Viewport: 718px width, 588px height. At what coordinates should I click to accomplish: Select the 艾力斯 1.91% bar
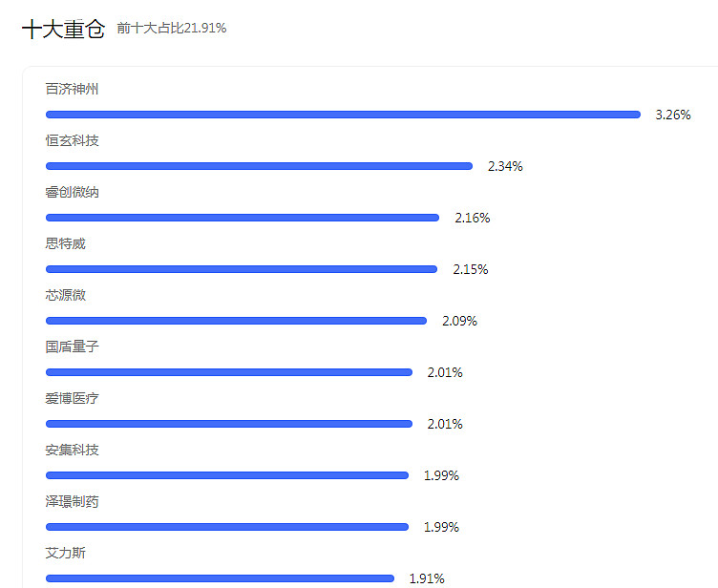point(220,578)
